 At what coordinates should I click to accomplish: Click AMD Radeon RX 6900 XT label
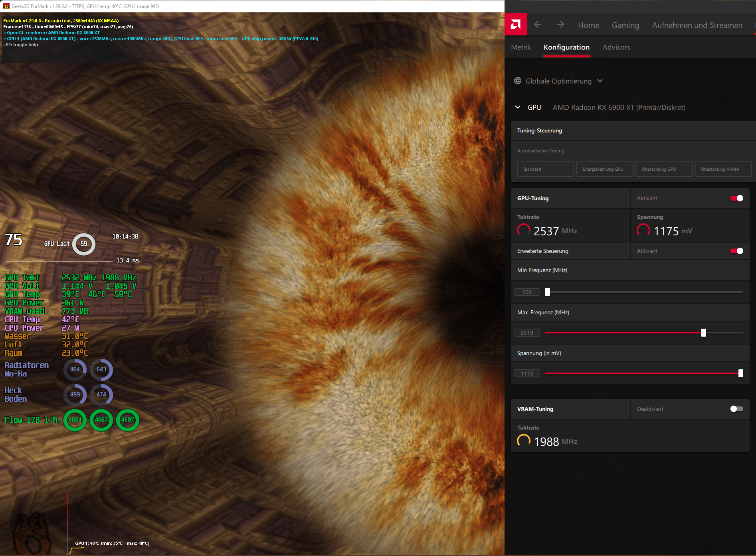619,107
